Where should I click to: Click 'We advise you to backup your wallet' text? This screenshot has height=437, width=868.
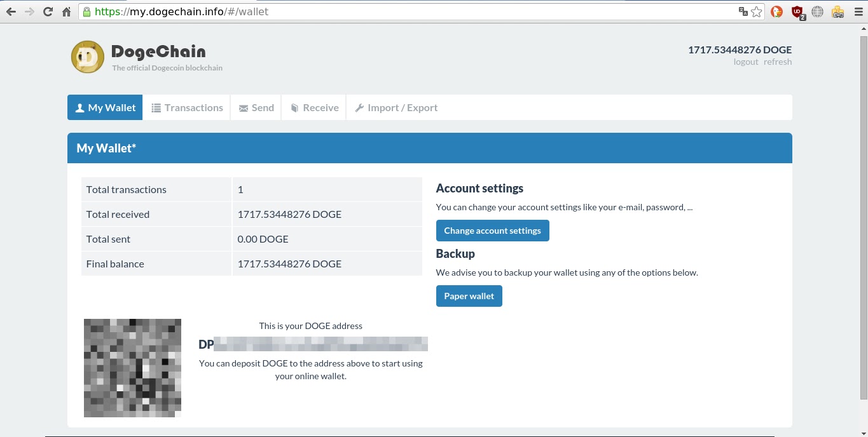[567, 272]
